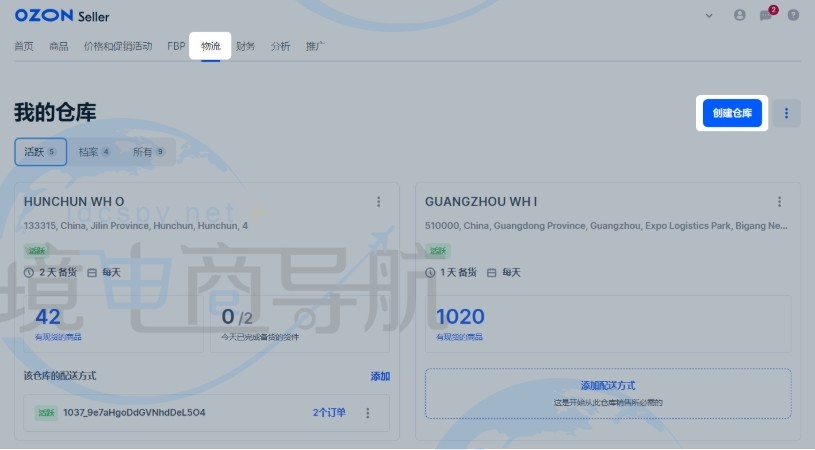Select the 活跃 active warehouses filter
This screenshot has height=450, width=815.
click(41, 152)
